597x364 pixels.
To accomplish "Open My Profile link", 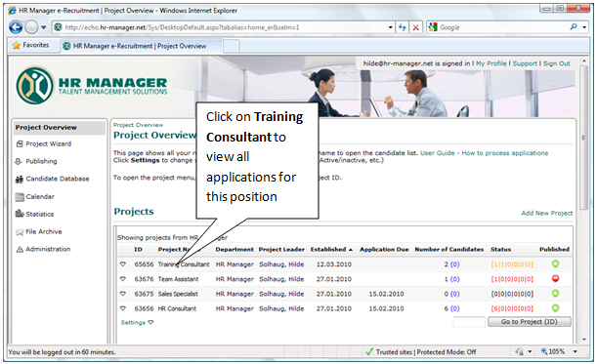I will point(490,63).
